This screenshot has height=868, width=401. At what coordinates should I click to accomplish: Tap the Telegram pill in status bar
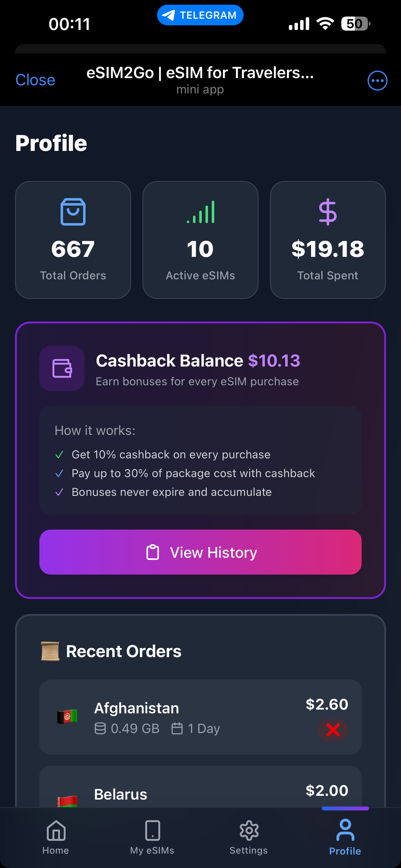[x=200, y=15]
